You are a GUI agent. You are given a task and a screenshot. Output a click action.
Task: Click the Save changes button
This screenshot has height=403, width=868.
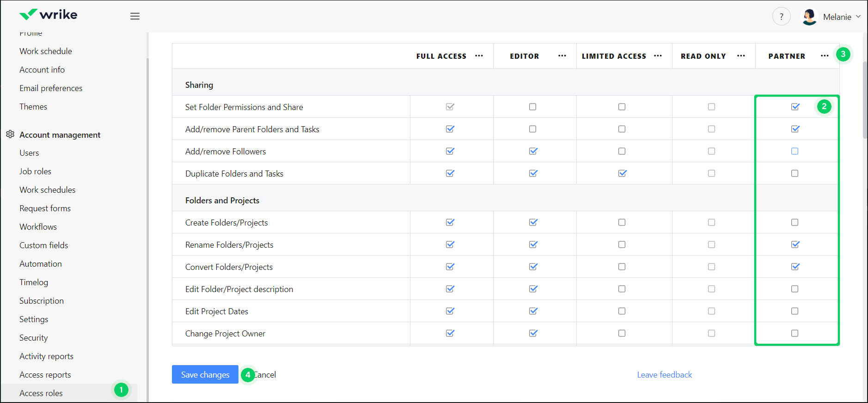tap(205, 374)
